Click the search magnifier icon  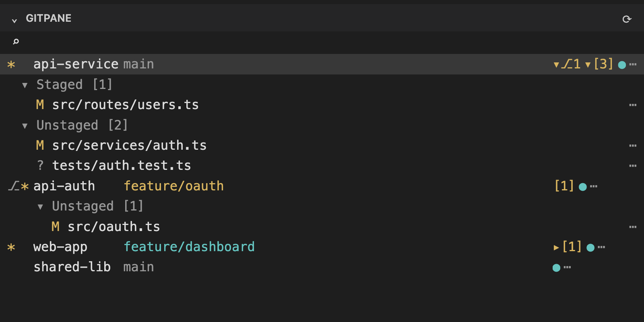coord(16,41)
